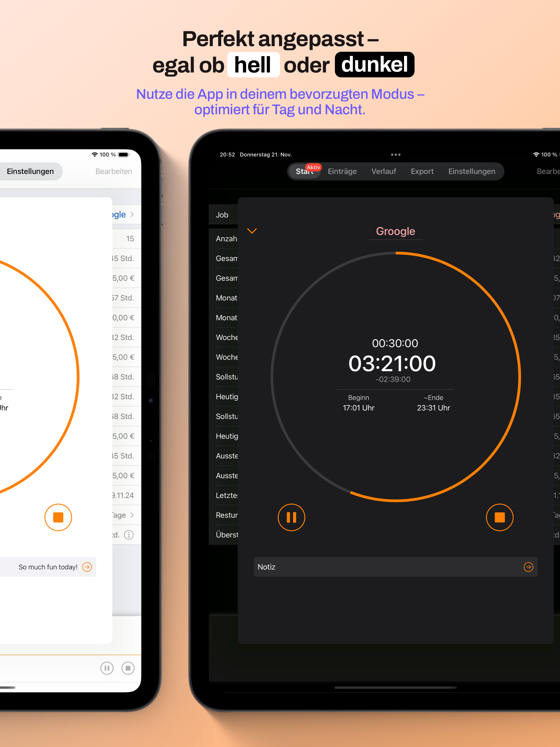The image size is (560, 747).
Task: Tap the status bar time 20:52
Action: 227,155
